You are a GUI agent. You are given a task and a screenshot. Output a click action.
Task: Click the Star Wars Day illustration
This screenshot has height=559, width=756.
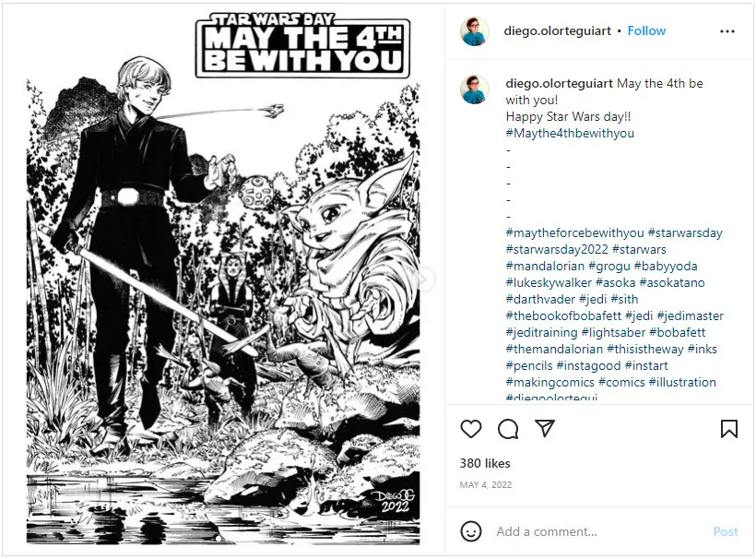(x=223, y=279)
